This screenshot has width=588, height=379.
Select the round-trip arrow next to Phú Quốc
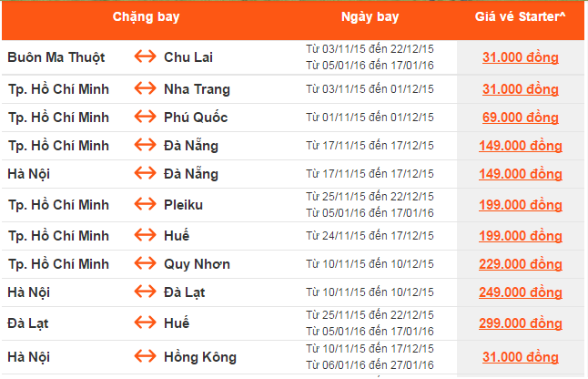pyautogui.click(x=146, y=118)
